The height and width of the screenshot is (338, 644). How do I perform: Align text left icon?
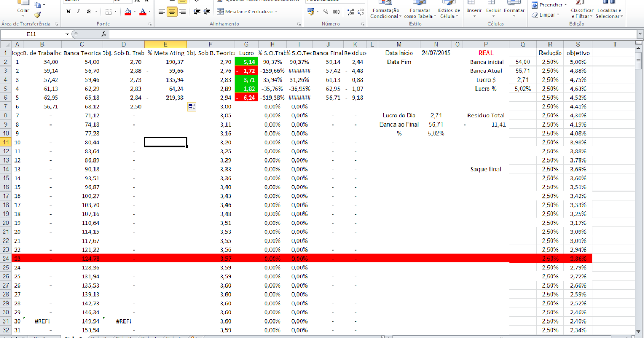161,11
